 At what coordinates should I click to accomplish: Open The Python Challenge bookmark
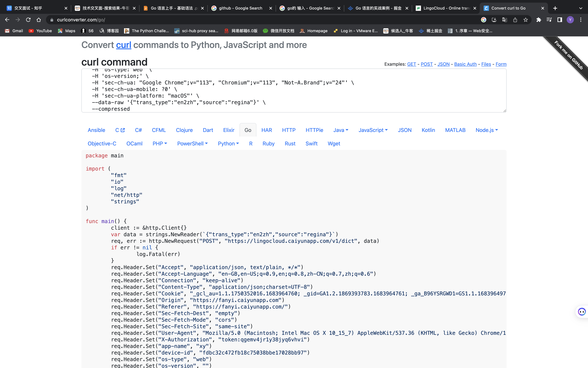147,31
